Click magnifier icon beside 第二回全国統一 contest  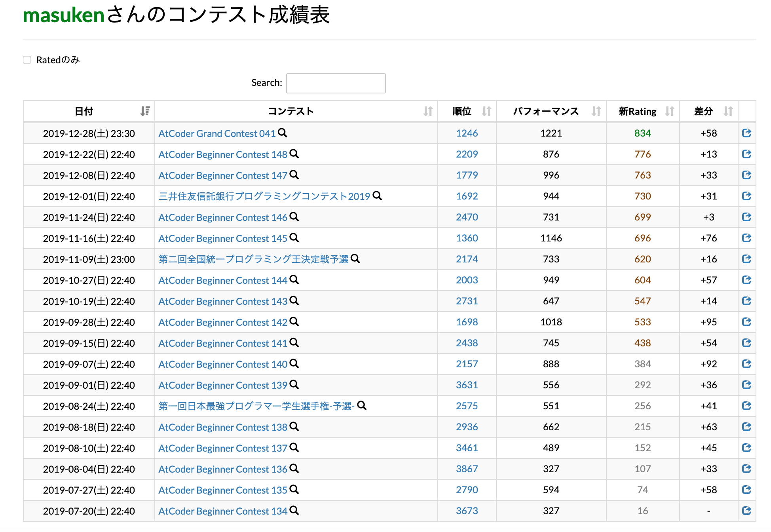tap(355, 258)
